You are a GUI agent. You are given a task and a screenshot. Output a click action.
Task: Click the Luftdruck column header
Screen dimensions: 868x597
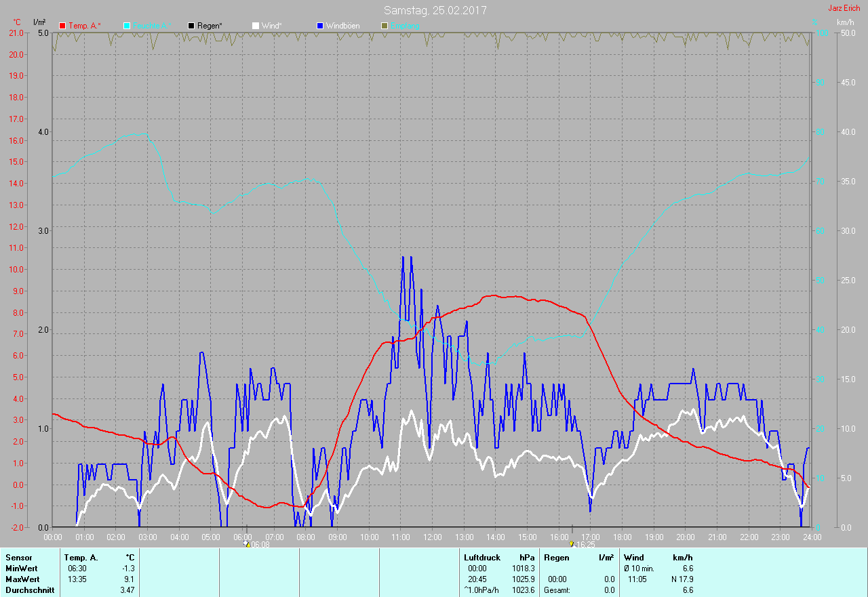482,558
